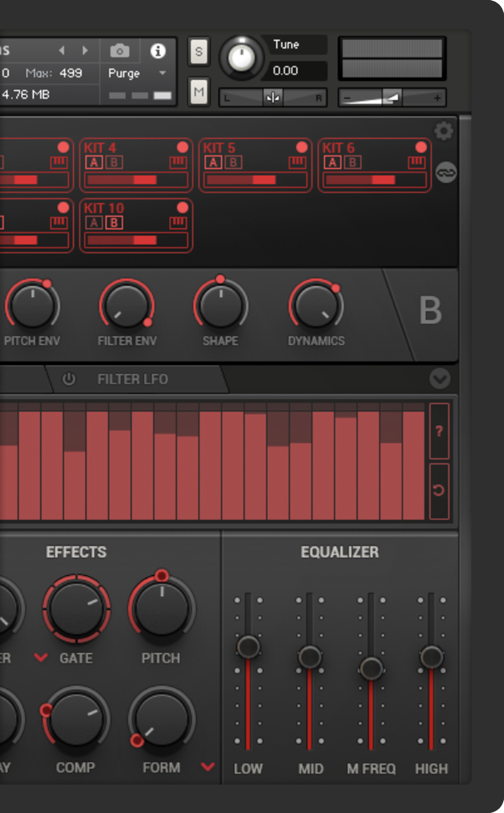The height and width of the screenshot is (813, 504).
Task: Click the link chain icon
Action: [446, 172]
